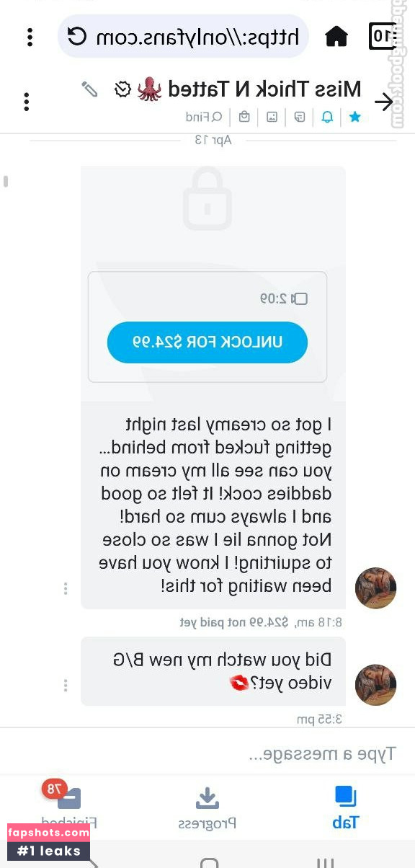
Task: Switch to the Progress downloads tab
Action: pyautogui.click(x=207, y=807)
